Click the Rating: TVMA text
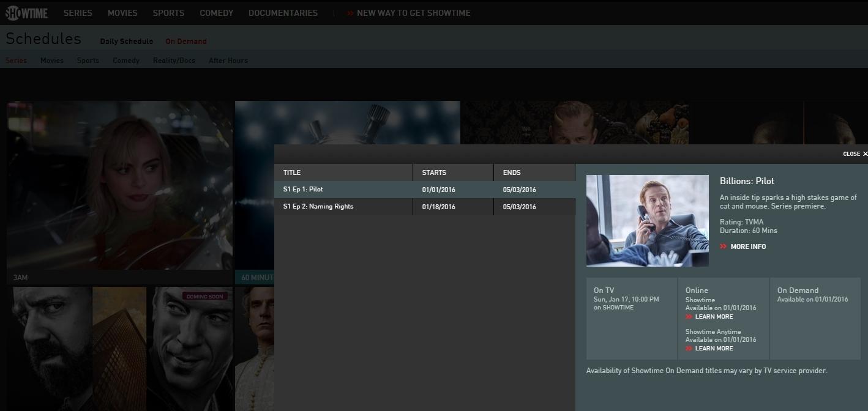 (742, 222)
